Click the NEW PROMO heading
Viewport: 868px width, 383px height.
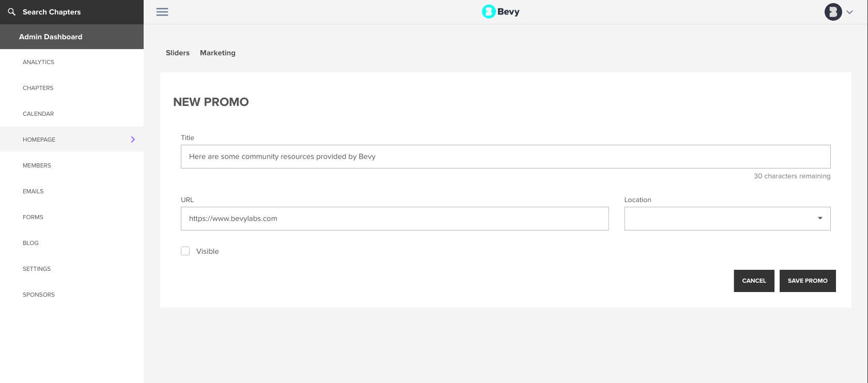(211, 102)
